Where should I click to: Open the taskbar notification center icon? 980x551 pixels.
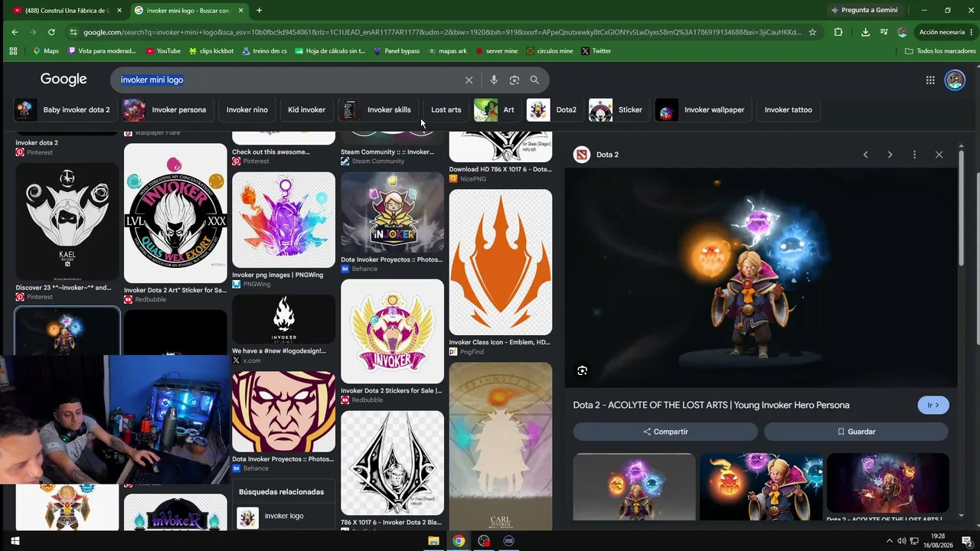[x=967, y=541]
